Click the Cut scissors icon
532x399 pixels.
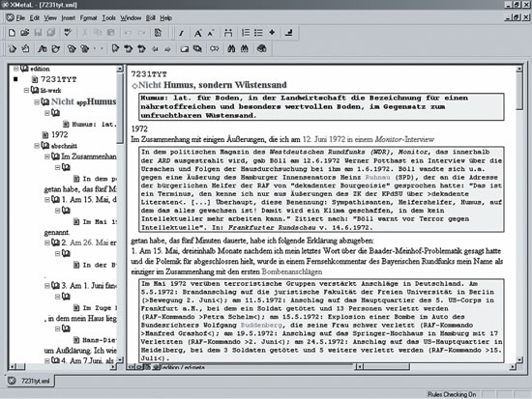click(85, 33)
